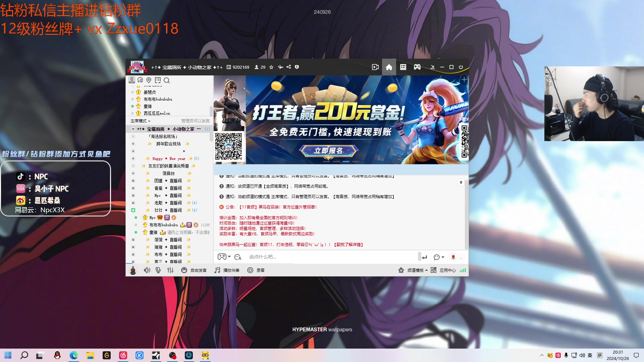Screen dimensions: 644x362
Task: Click the channel avatar image in title bar
Action: [137, 67]
